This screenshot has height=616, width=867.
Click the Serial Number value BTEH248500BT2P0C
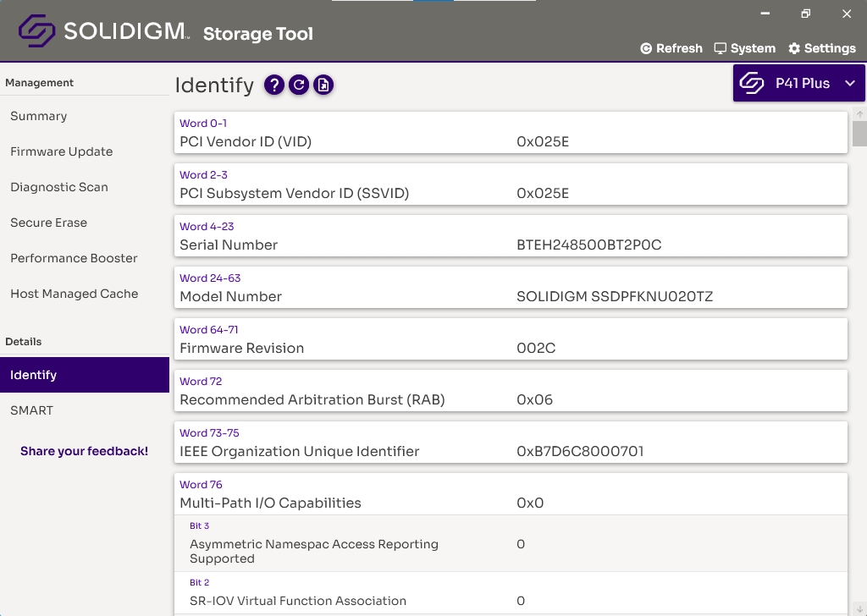[x=589, y=245]
